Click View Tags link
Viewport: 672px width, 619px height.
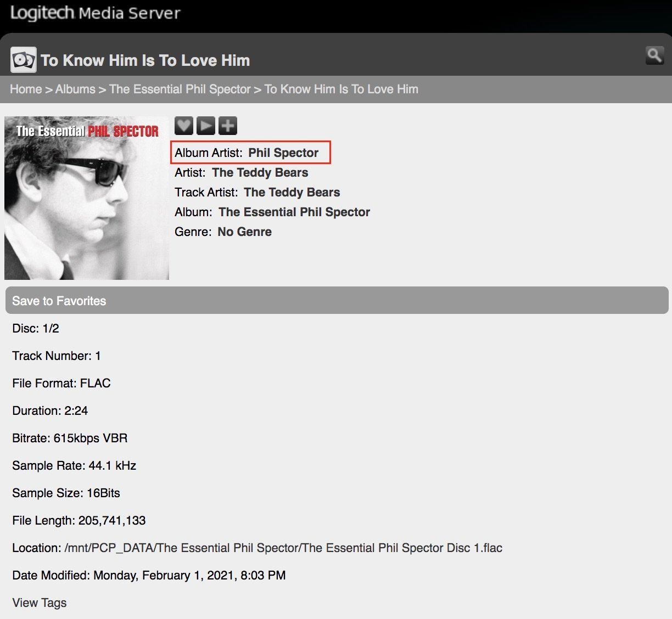(40, 603)
